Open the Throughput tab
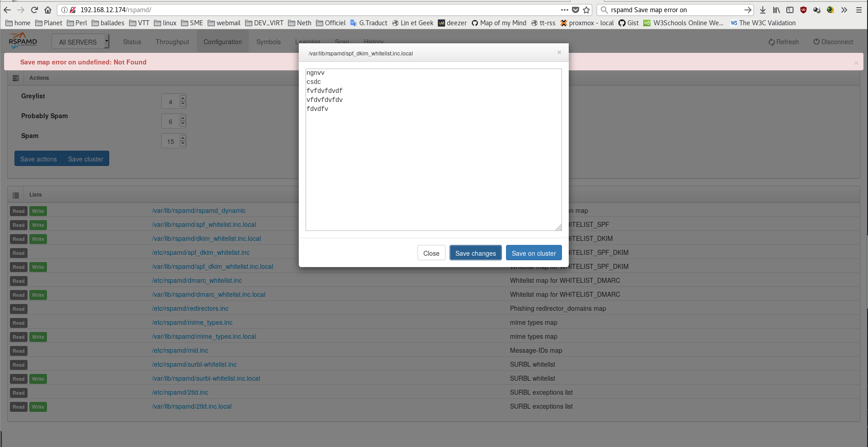This screenshot has width=868, height=447. pos(172,42)
